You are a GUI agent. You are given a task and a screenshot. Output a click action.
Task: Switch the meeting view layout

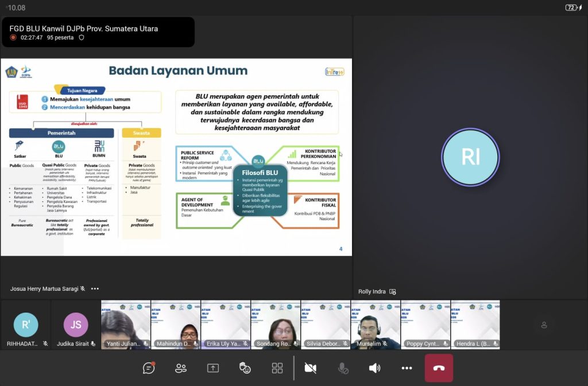click(277, 368)
